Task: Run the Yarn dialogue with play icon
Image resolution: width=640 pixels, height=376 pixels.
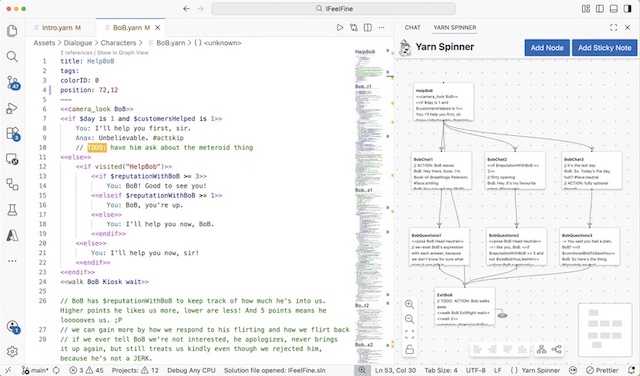Action: click(340, 28)
